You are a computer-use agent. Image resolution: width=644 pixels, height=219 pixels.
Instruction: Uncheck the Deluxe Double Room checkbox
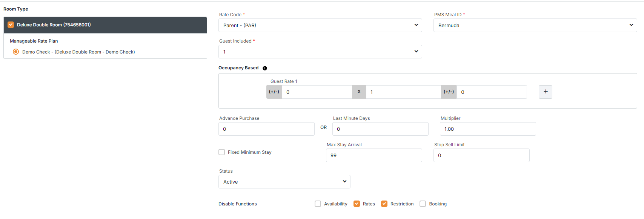[x=11, y=25]
